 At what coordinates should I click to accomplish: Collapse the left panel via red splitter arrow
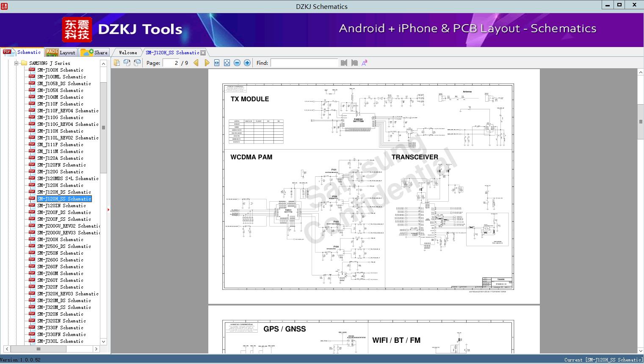108,209
